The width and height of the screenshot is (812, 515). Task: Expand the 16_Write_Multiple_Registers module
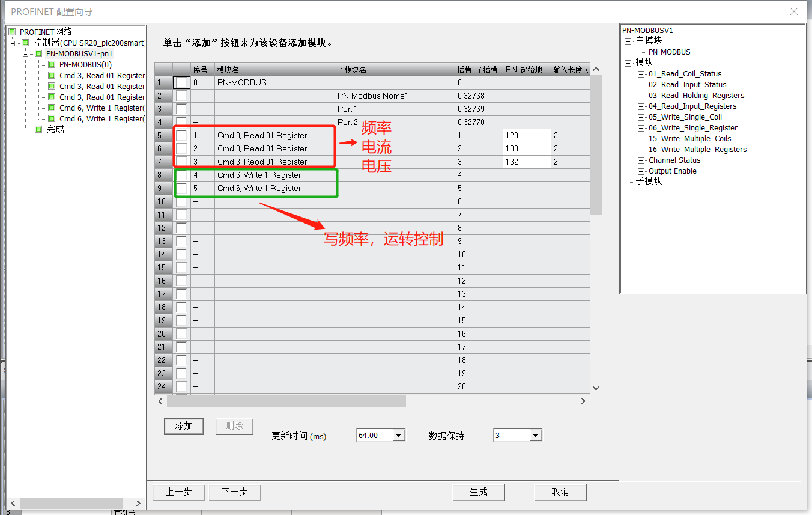coord(641,150)
